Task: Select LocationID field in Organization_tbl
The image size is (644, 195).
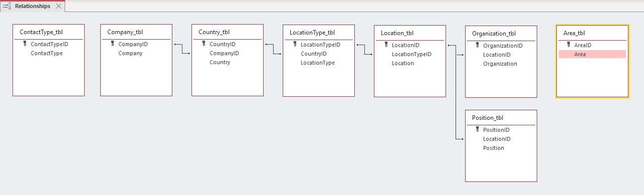Action: 497,55
